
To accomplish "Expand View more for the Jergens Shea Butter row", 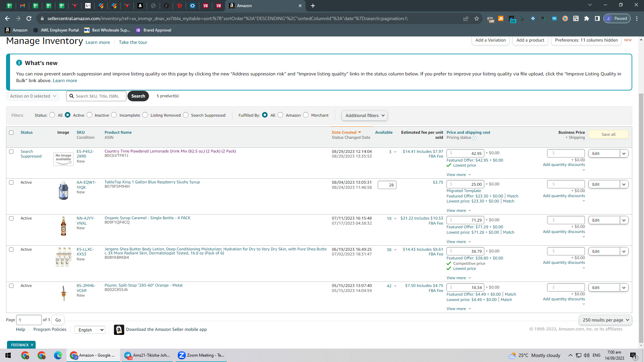I will pos(459,278).
